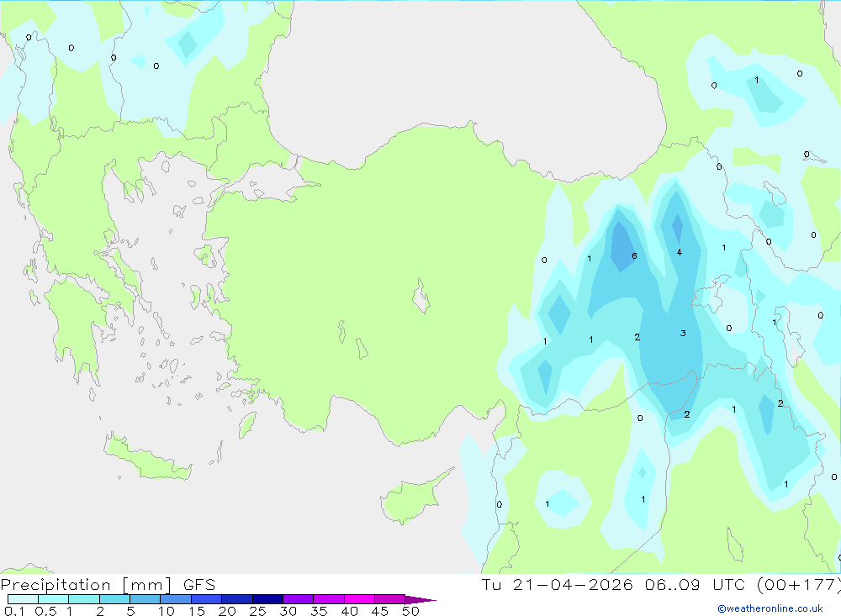
Task: Click the precipitation value 4 on map
Action: coord(680,252)
